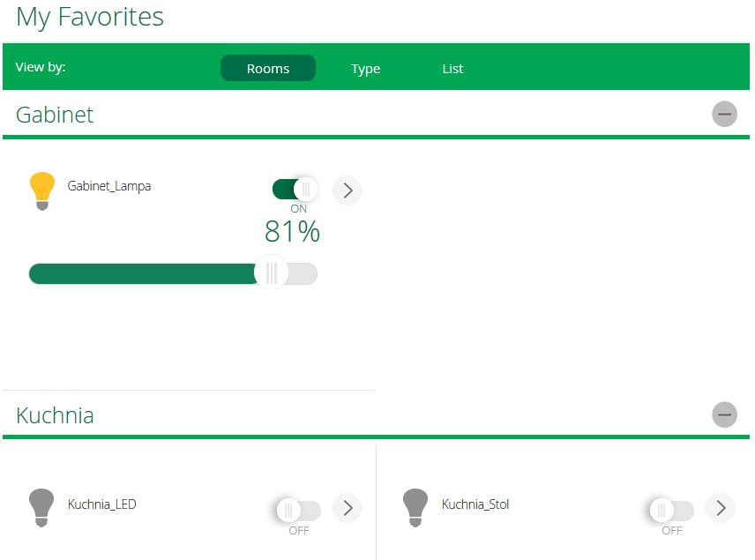Click the OFF label under Kuchnia_LED switch
The width and height of the screenshot is (755, 560).
[x=298, y=531]
